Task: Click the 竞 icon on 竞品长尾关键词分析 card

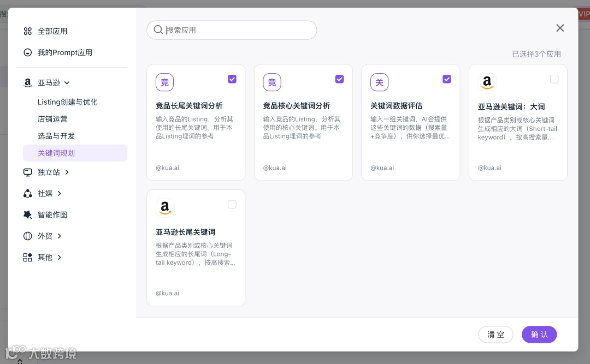Action: point(164,82)
